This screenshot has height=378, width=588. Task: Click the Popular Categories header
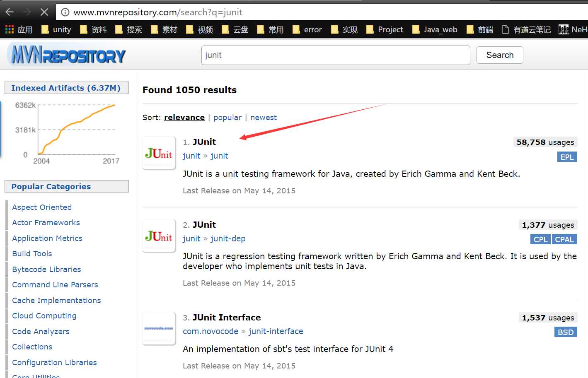[x=66, y=186]
